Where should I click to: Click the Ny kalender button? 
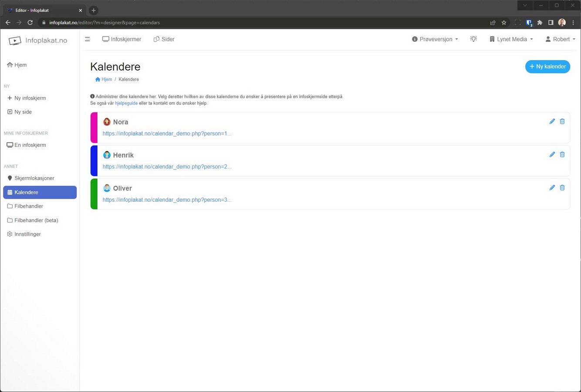point(547,67)
